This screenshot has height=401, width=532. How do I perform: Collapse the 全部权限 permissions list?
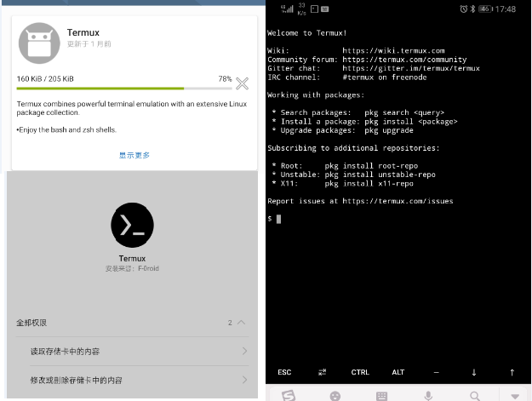coord(241,323)
